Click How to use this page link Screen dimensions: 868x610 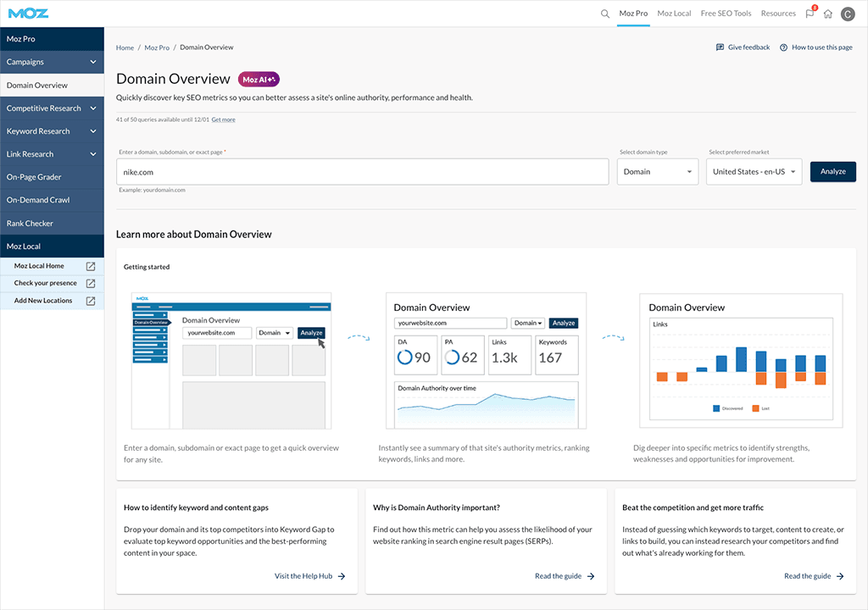(821, 47)
